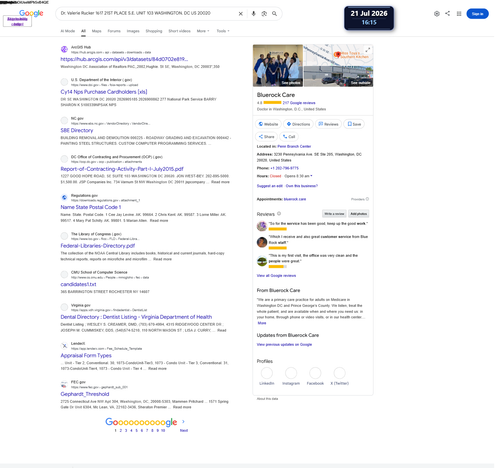Open search by image camera icon
The height and width of the screenshot is (468, 500).
[264, 14]
